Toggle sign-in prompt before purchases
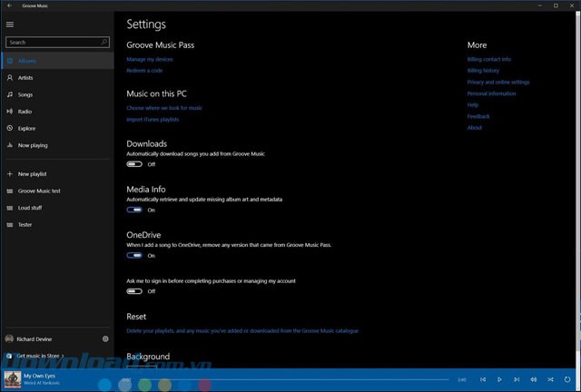 [134, 291]
